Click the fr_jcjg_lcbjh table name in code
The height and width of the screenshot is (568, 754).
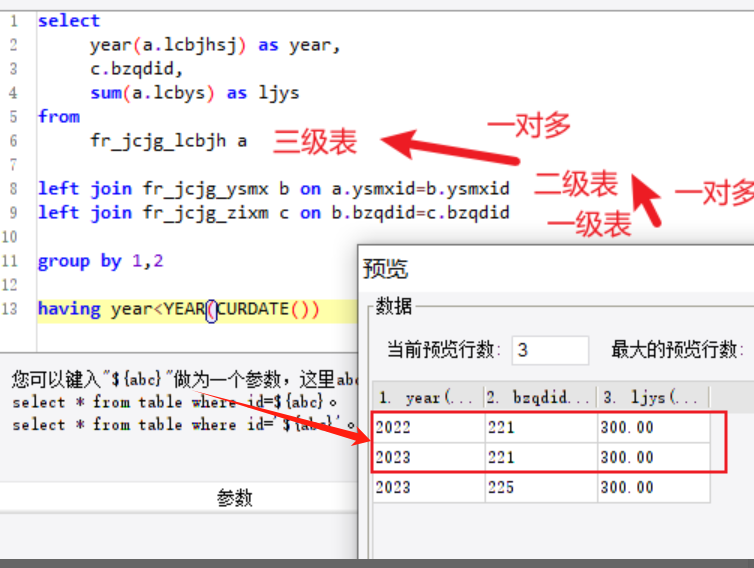(158, 141)
